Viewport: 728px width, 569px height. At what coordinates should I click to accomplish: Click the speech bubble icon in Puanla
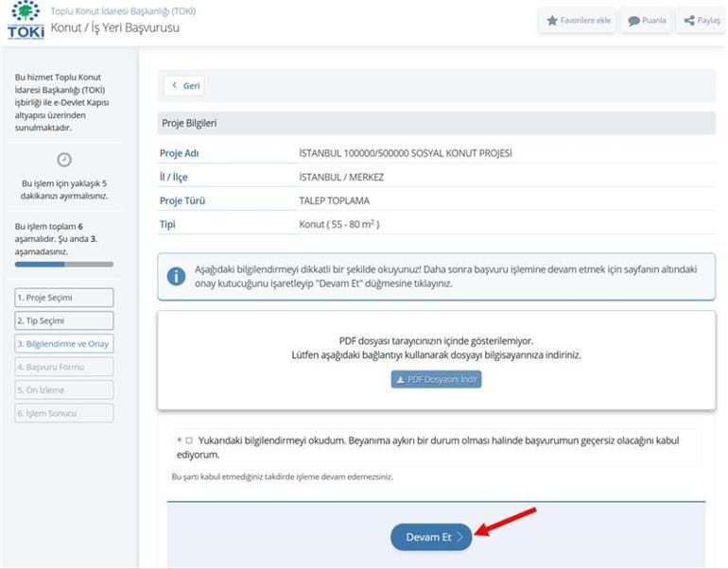[x=633, y=21]
